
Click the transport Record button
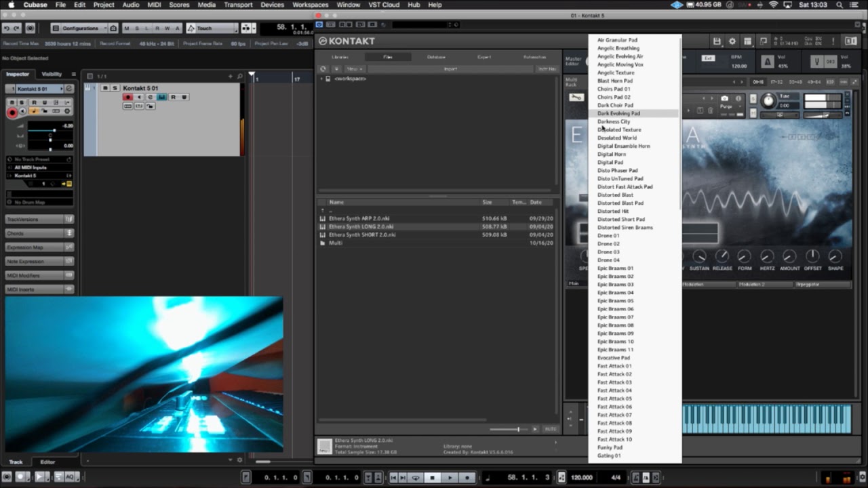coord(467,478)
